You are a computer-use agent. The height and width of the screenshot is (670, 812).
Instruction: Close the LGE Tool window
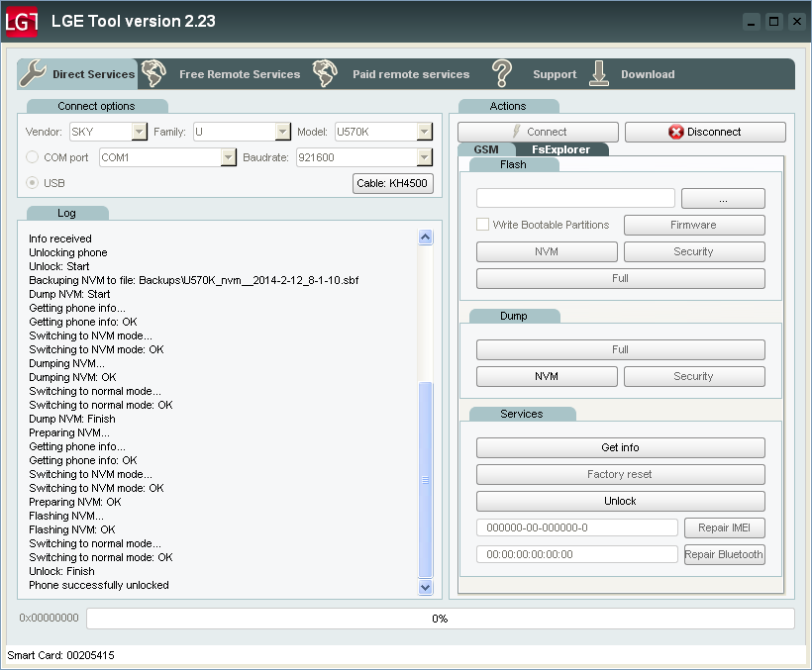click(797, 22)
